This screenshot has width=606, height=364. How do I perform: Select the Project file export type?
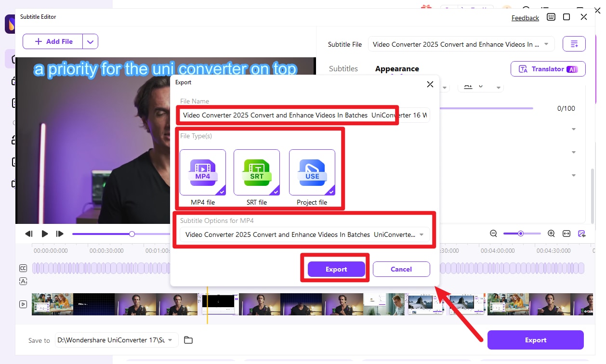click(x=311, y=172)
